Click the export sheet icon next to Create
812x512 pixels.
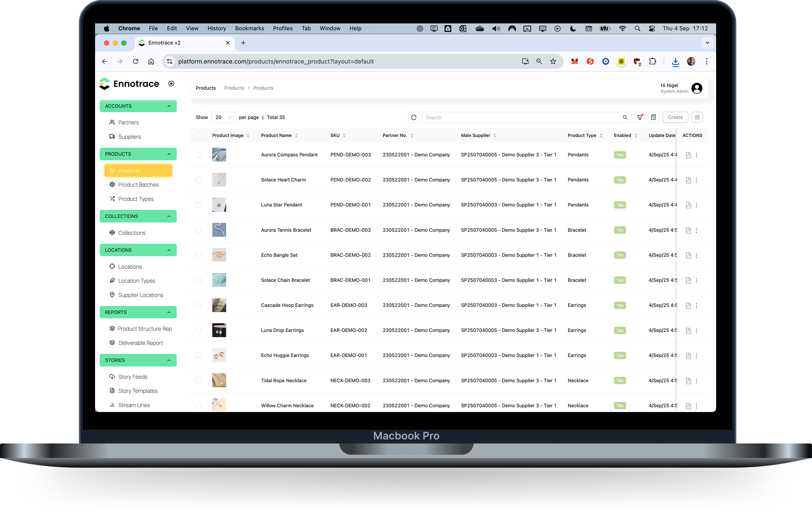[654, 117]
